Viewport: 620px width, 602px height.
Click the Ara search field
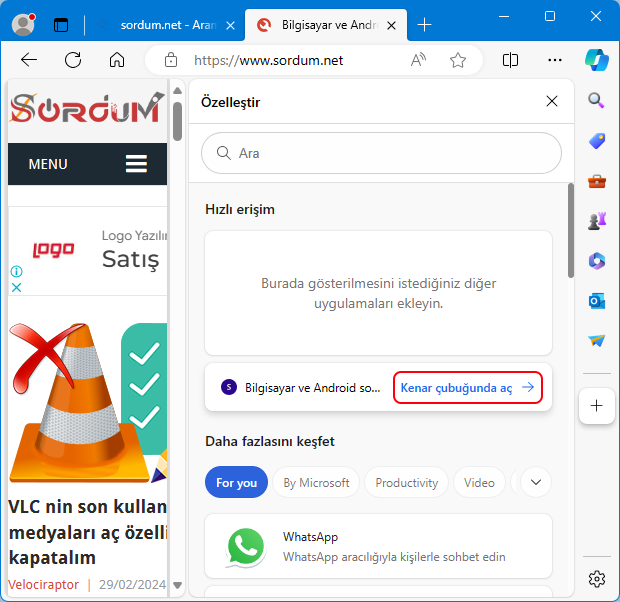[x=381, y=153]
